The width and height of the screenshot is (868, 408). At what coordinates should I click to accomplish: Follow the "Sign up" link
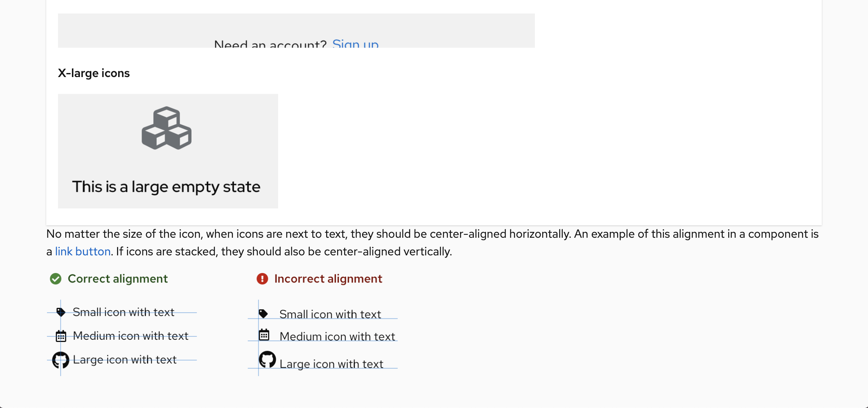(x=355, y=44)
